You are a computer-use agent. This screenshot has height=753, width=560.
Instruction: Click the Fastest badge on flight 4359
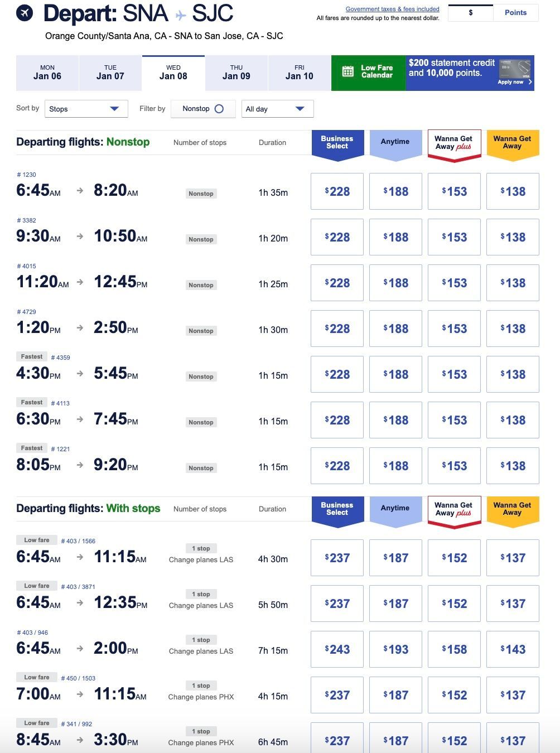(32, 356)
